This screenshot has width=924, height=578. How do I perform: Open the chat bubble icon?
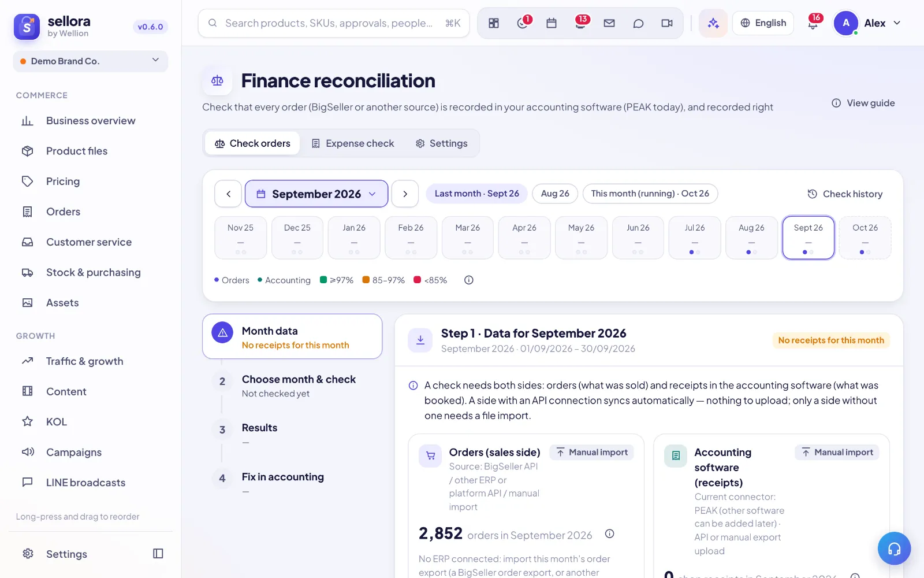click(638, 23)
